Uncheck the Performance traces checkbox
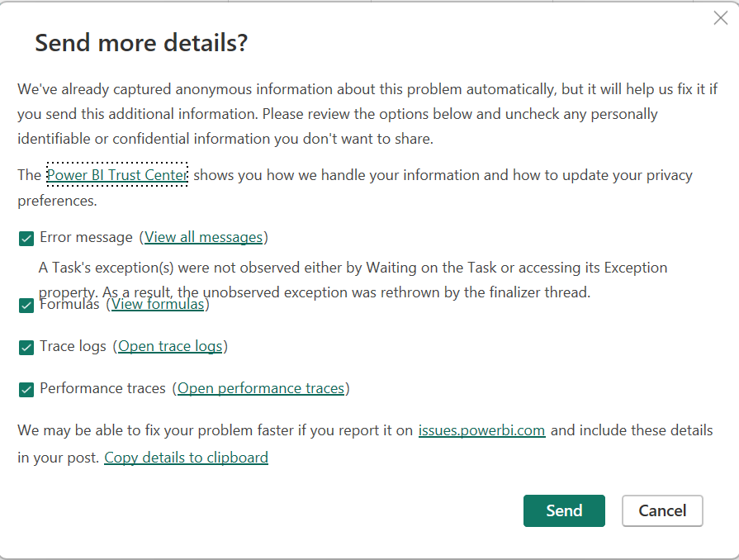 26,390
